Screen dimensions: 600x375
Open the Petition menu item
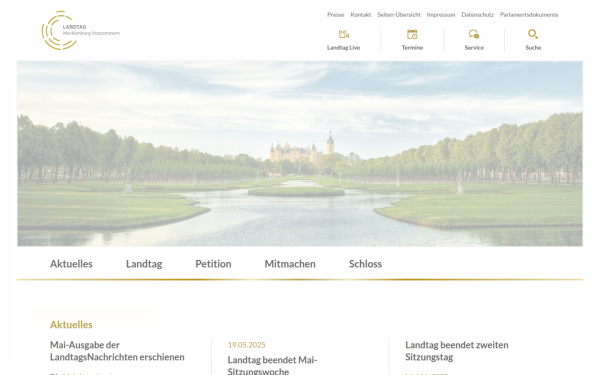(213, 264)
